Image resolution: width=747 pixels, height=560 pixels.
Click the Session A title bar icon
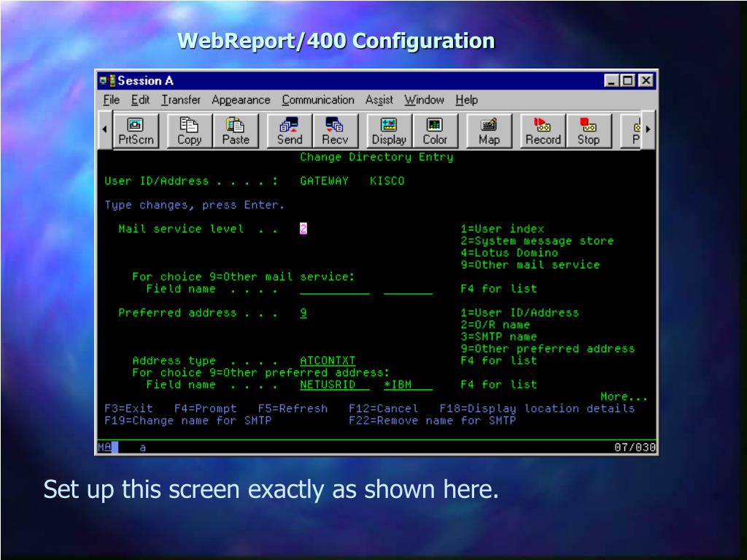[x=107, y=80]
